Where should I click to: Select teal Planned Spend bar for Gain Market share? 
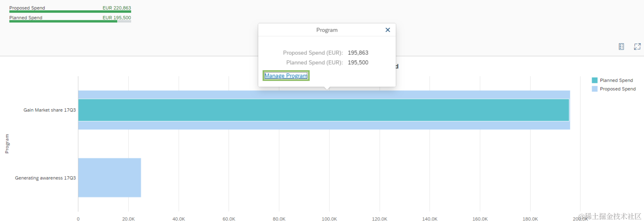pyautogui.click(x=324, y=110)
